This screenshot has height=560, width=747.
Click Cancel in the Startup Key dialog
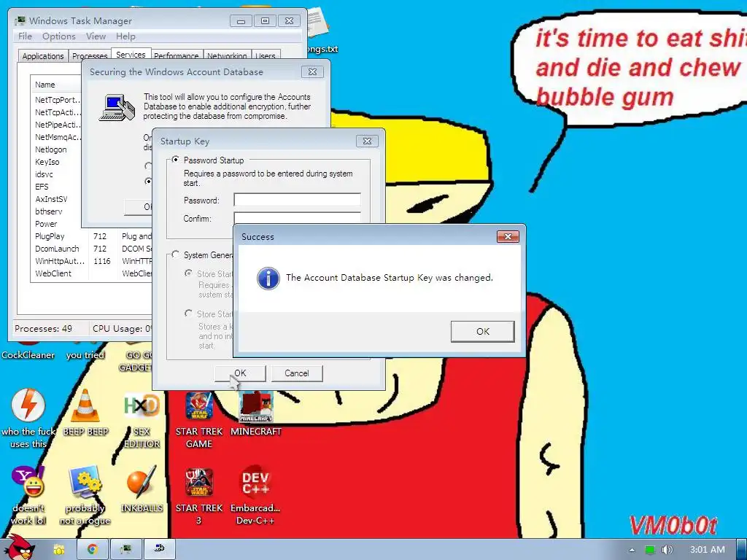click(x=297, y=373)
